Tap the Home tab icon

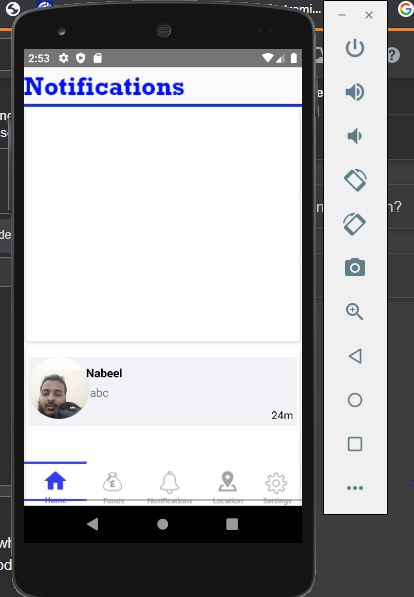click(56, 481)
